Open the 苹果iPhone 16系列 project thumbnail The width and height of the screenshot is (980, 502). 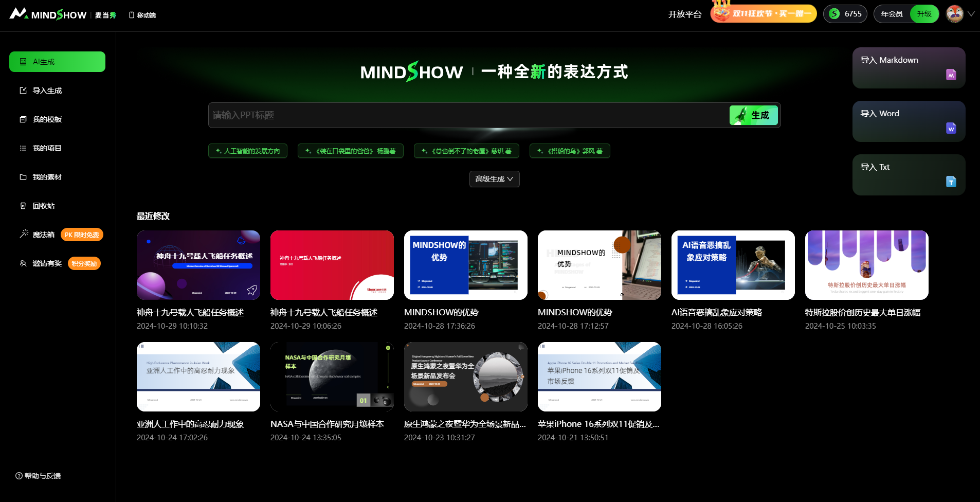[x=600, y=377]
